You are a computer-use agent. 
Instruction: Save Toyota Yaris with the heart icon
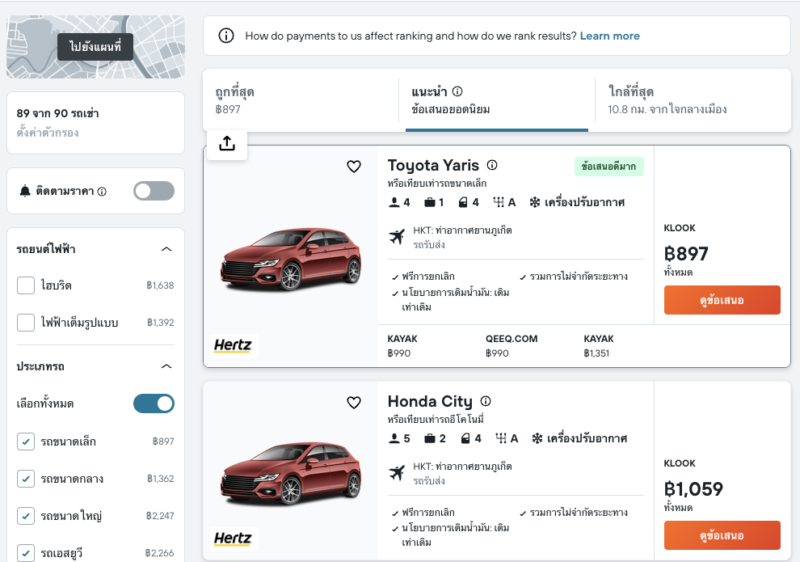pos(354,166)
